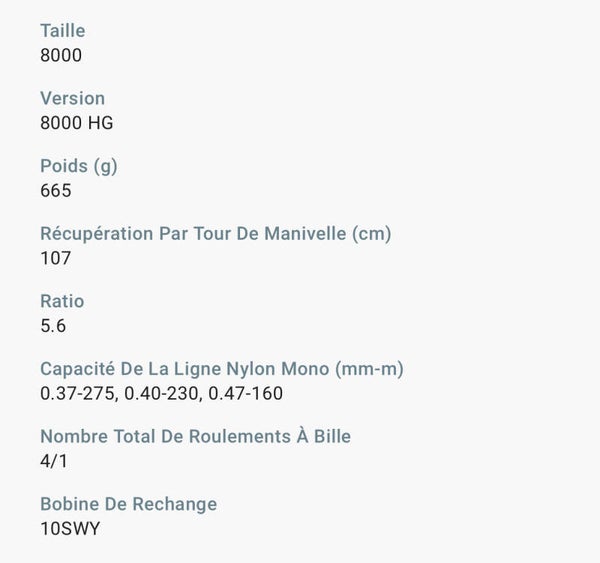Select the size value 8000
Viewport: 600px width, 563px height.
point(60,55)
